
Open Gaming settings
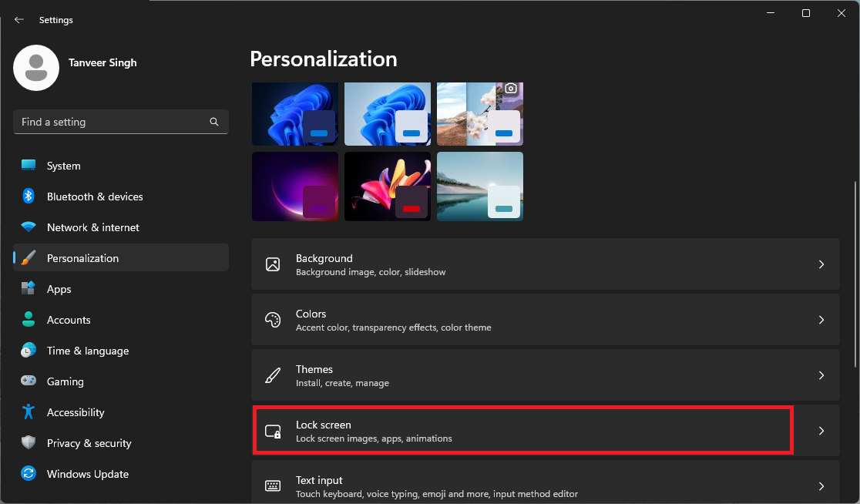click(x=65, y=381)
